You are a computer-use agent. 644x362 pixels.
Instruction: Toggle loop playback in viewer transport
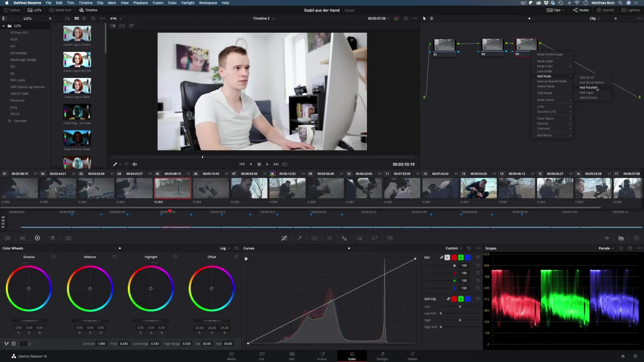(285, 164)
